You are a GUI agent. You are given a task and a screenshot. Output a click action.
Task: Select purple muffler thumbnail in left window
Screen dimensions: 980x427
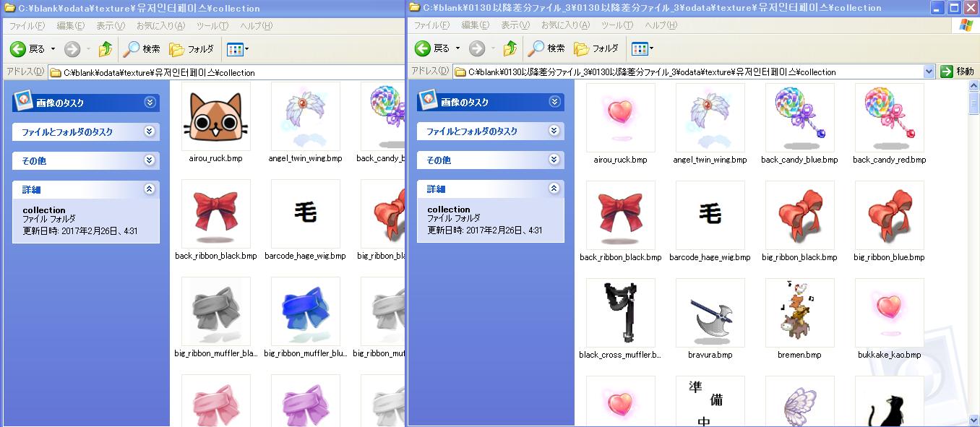pos(306,400)
